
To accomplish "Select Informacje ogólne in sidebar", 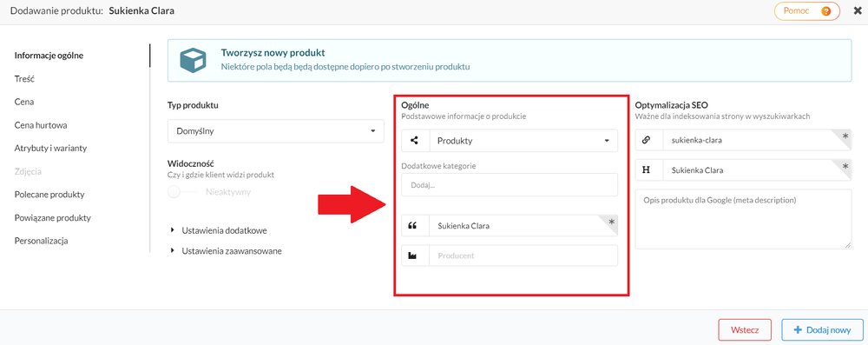I will [x=49, y=55].
